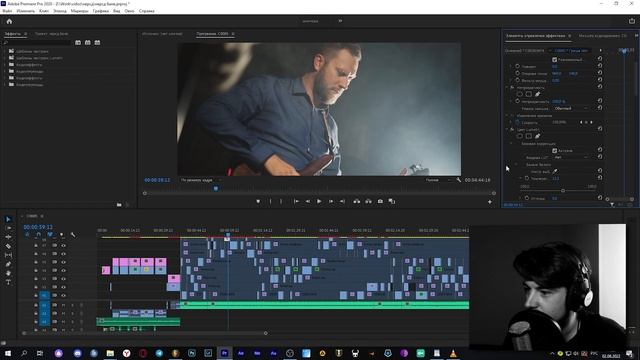Create ellipse mask under Opacity effect

click(x=520, y=94)
